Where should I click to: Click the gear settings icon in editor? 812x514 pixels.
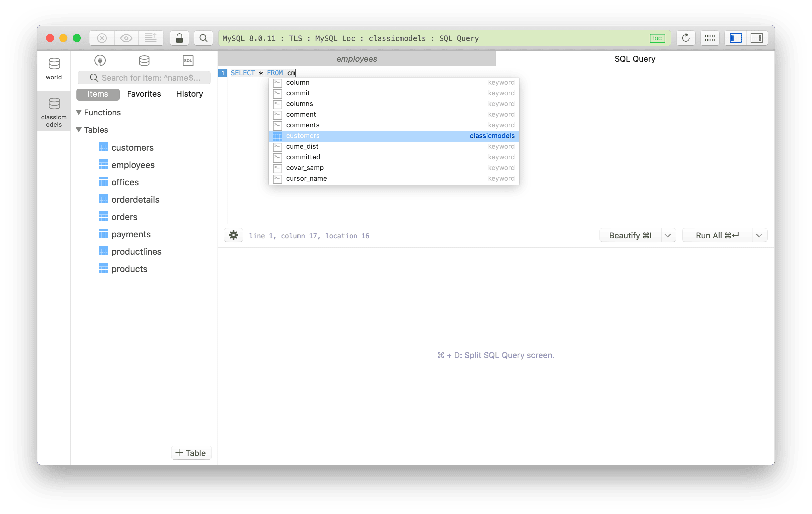(233, 235)
